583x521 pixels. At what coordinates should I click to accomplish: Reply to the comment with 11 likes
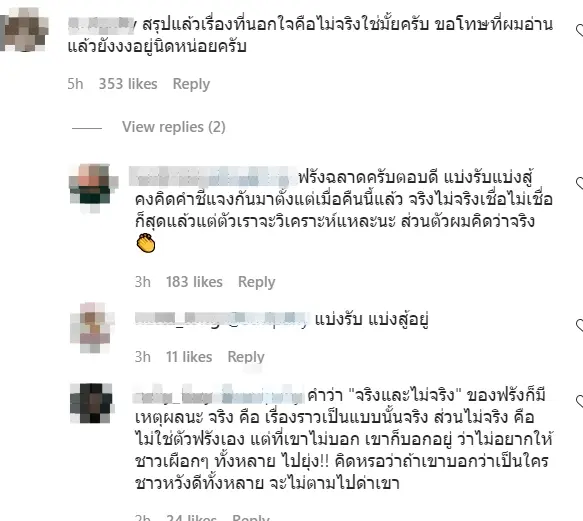pyautogui.click(x=246, y=357)
